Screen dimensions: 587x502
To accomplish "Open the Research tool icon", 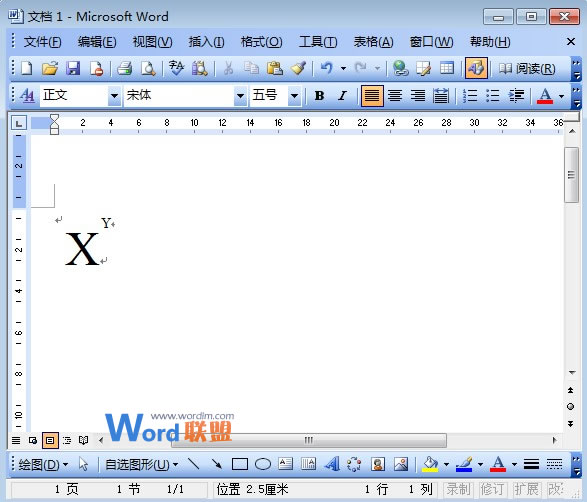I will (200, 69).
